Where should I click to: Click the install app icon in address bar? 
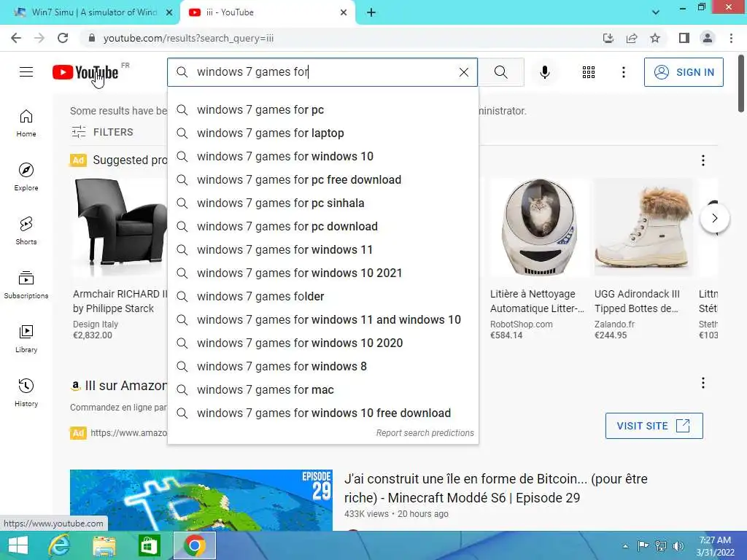tap(608, 38)
